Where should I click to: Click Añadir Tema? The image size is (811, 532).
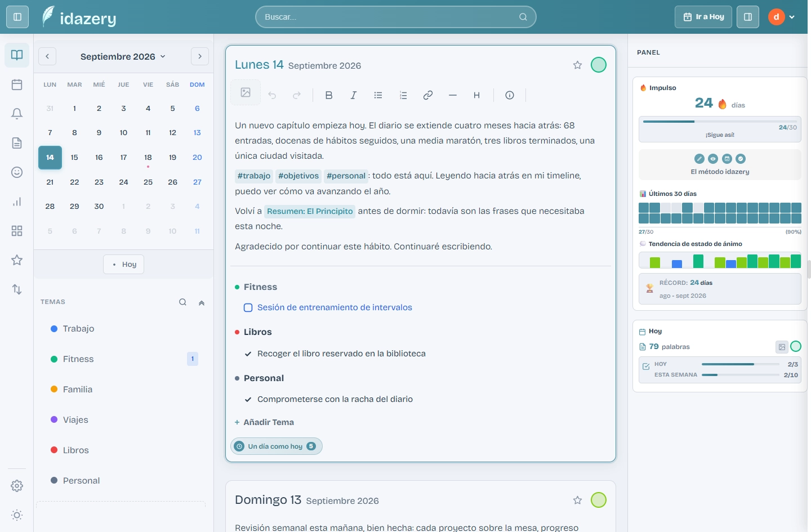coord(264,422)
